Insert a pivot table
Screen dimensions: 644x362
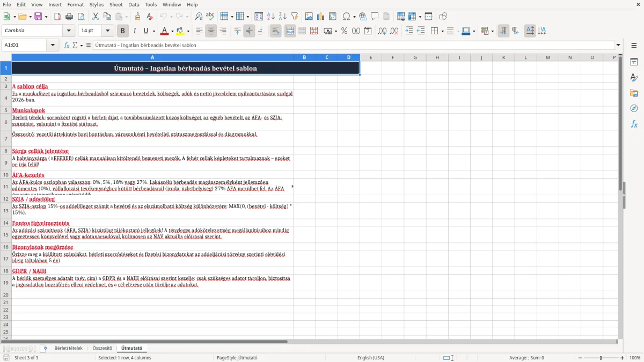tap(333, 17)
